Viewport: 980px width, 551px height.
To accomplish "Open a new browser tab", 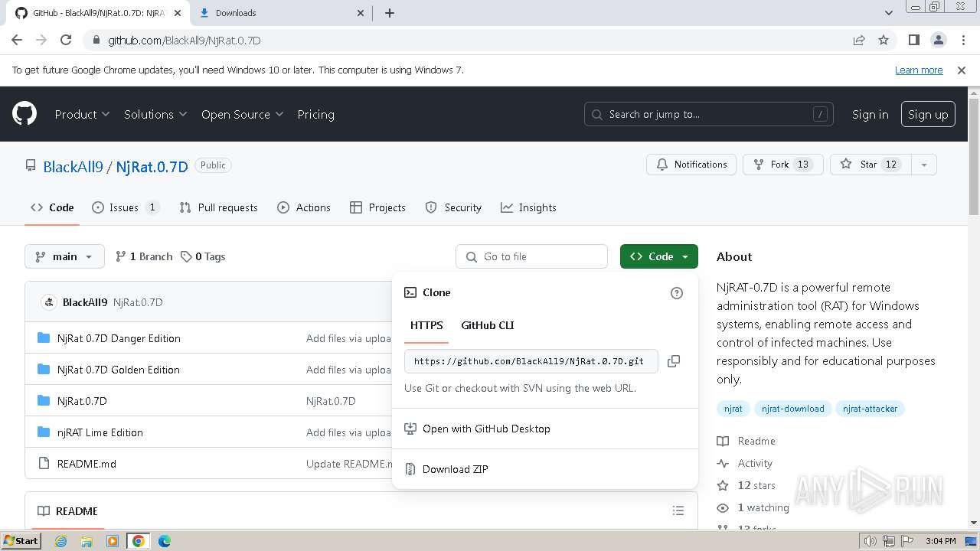I will [x=389, y=13].
